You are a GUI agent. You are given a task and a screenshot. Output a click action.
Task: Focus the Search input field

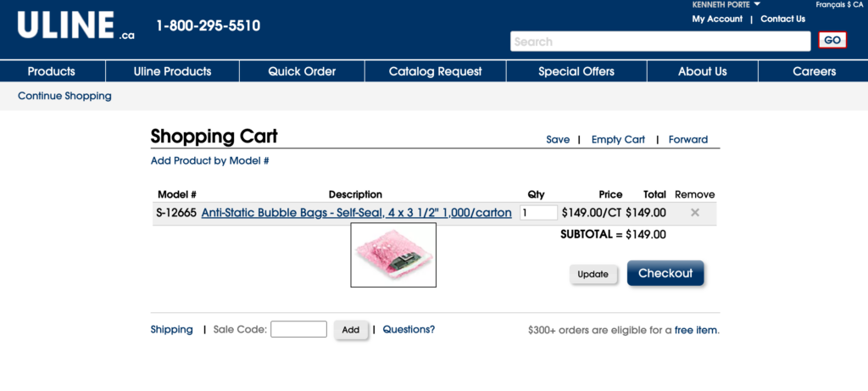[660, 42]
